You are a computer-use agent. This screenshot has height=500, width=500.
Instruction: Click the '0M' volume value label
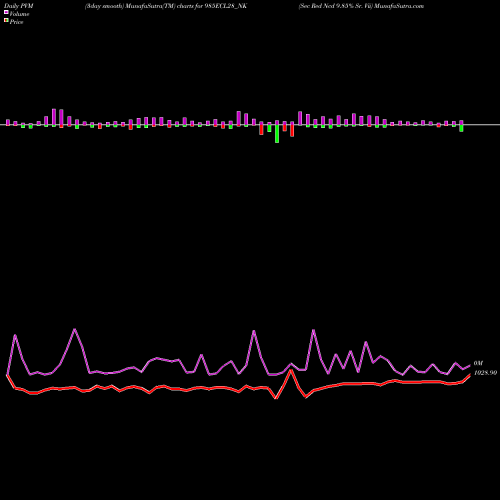tap(478, 363)
